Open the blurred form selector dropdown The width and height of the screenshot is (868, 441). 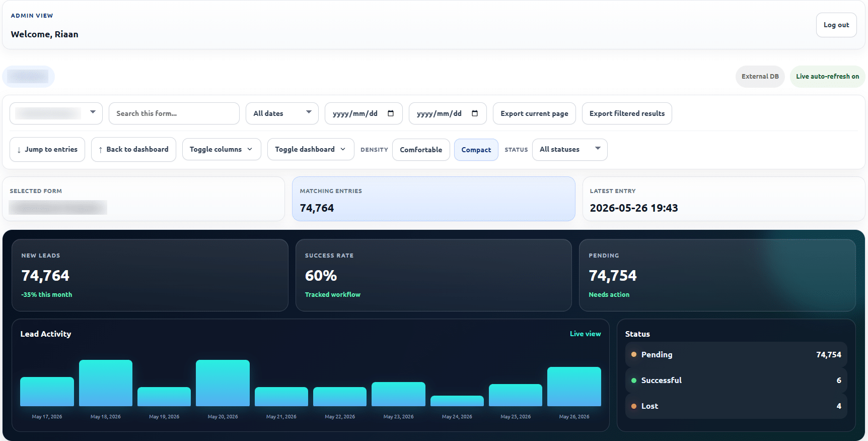point(56,113)
